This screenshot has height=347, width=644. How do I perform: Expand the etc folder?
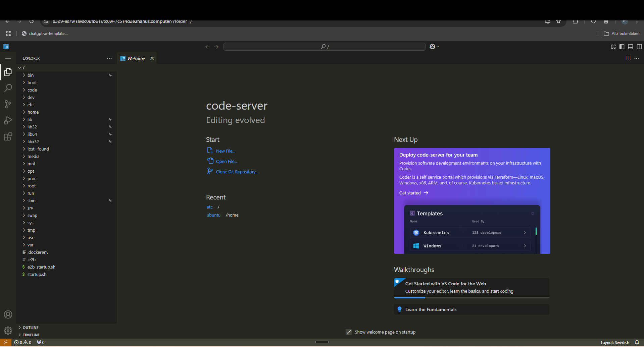66,105
